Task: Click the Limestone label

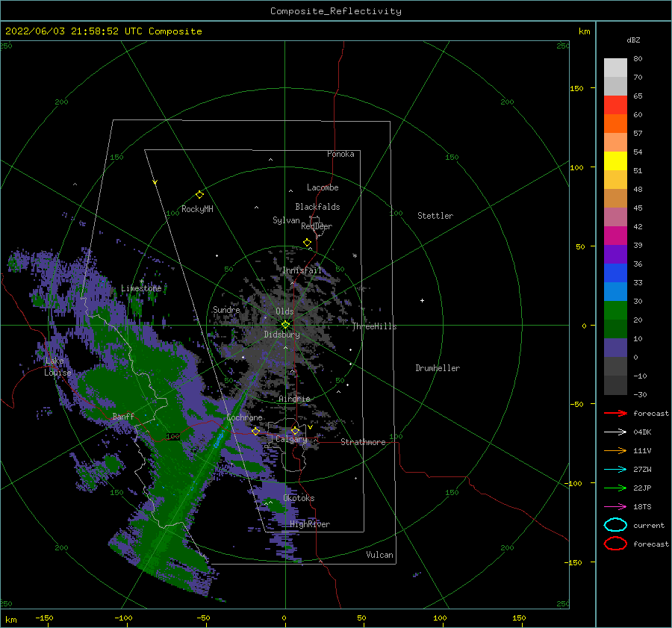Action: click(141, 288)
